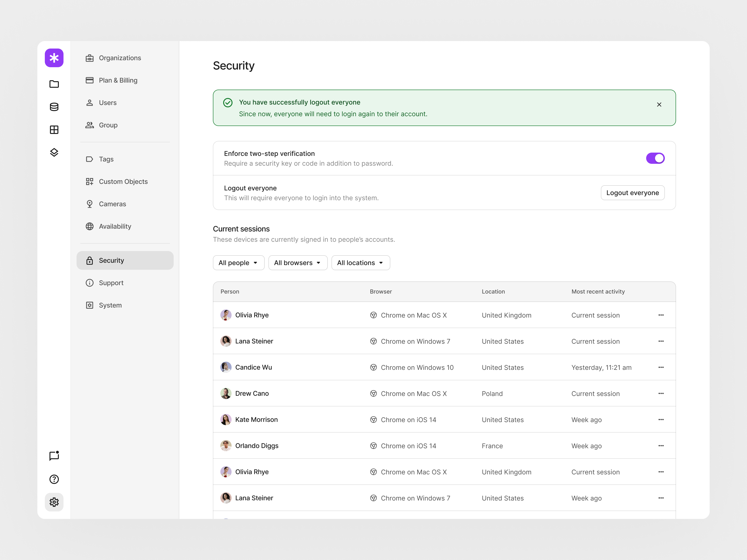
Task: Dismiss the green logout success banner
Action: click(x=659, y=105)
